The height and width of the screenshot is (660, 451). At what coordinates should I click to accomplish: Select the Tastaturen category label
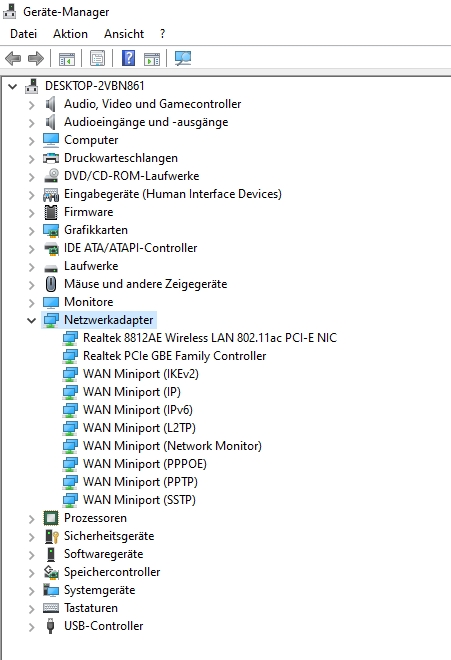[x=91, y=608]
